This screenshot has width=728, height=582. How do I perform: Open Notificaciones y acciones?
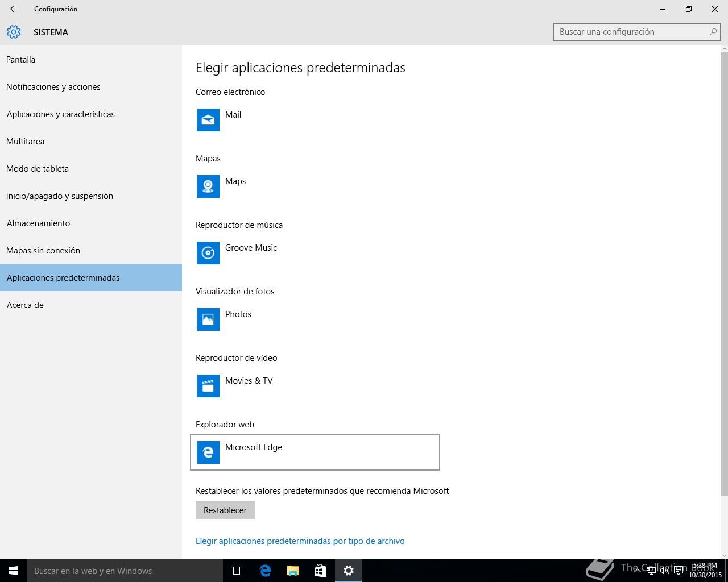coord(91,86)
